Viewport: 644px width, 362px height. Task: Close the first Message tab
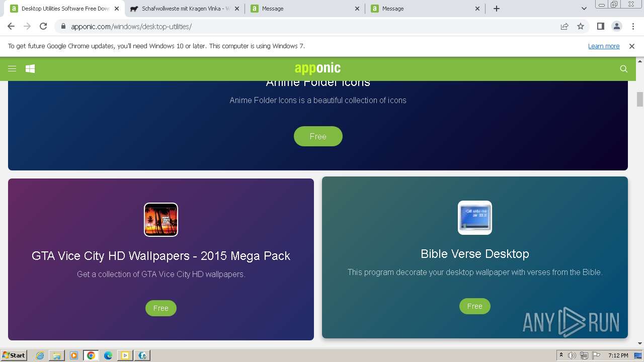pyautogui.click(x=357, y=9)
